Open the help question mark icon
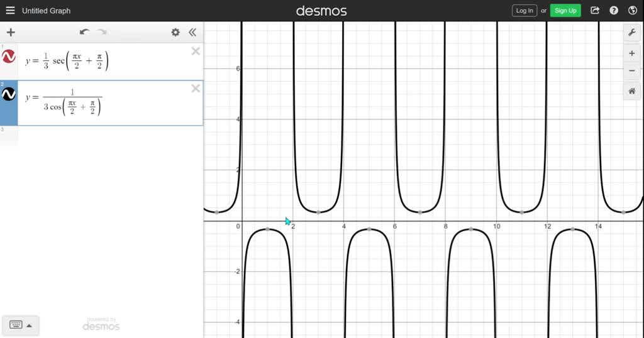The image size is (644, 338). (614, 11)
